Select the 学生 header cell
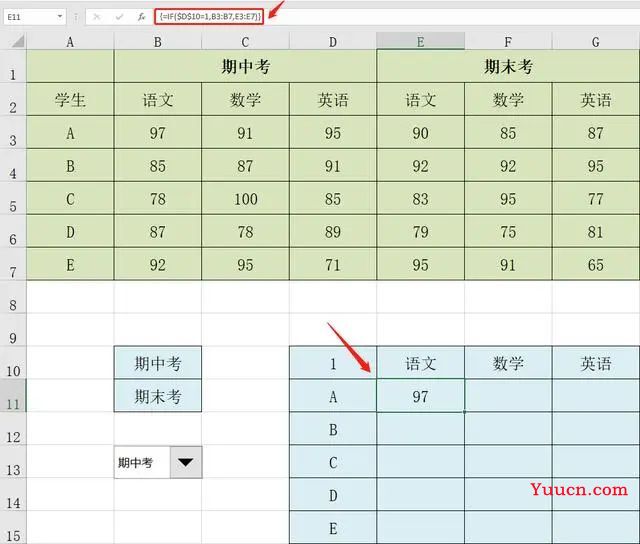The width and height of the screenshot is (640, 544). point(70,100)
